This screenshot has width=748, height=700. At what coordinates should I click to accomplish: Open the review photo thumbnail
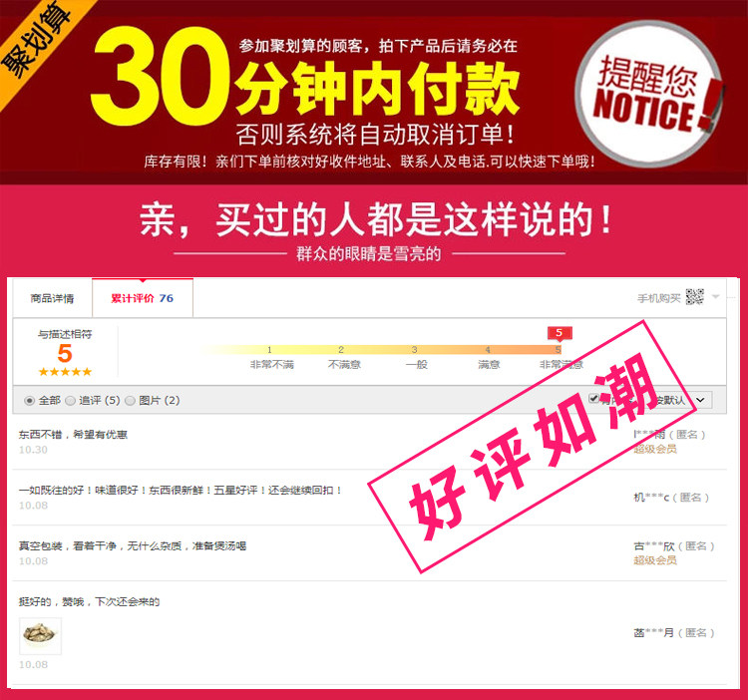click(41, 636)
